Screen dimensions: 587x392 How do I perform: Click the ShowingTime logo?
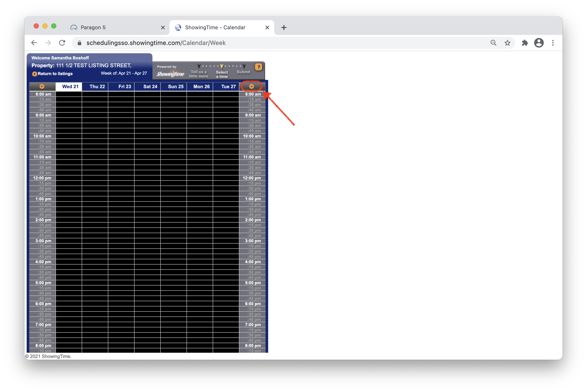tap(170, 74)
